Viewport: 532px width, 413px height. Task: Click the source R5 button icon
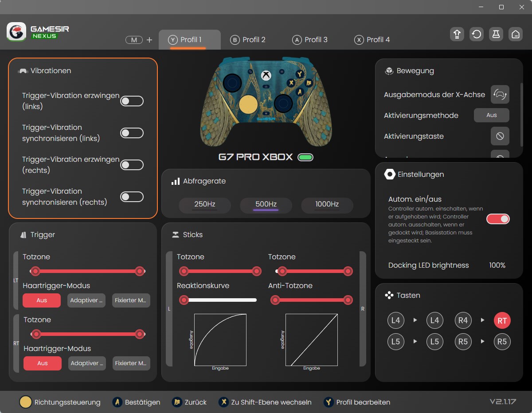tap(463, 341)
